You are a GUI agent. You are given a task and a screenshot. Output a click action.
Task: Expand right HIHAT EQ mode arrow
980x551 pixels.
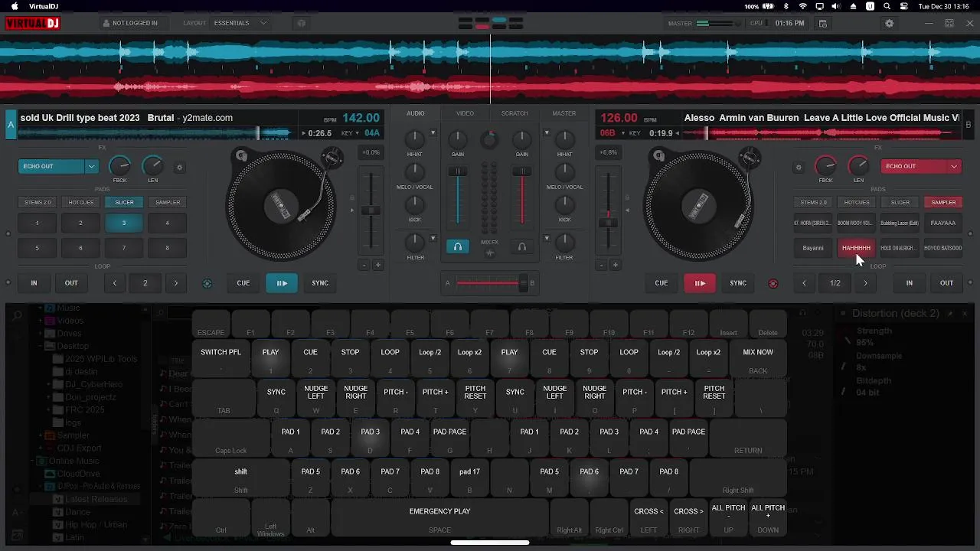547,133
